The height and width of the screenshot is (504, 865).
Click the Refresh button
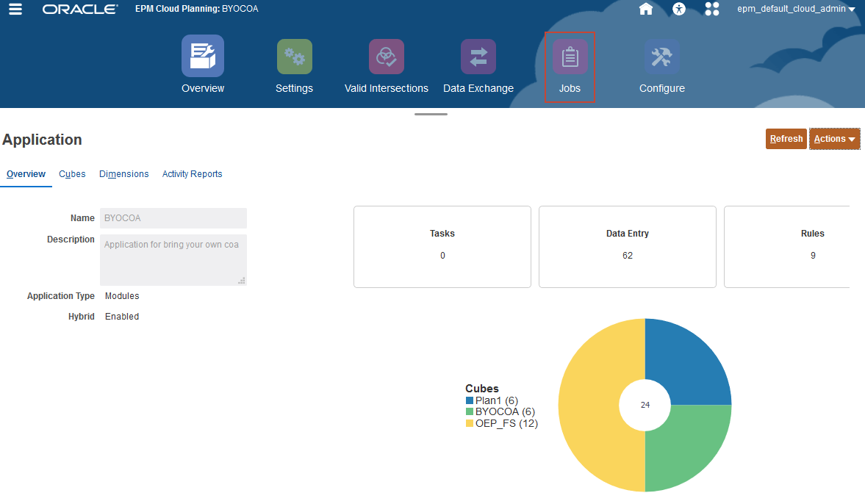(786, 139)
